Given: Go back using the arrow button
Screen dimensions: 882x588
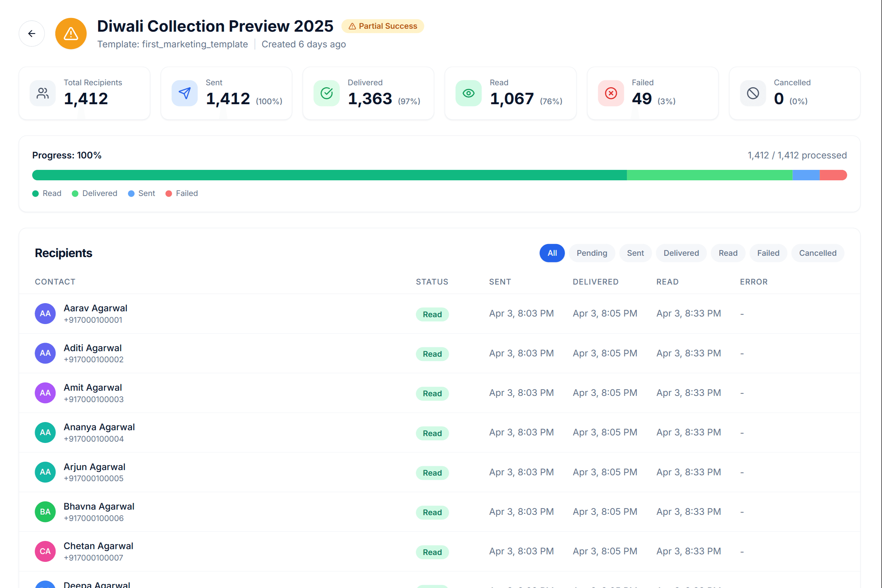Looking at the screenshot, I should (32, 33).
